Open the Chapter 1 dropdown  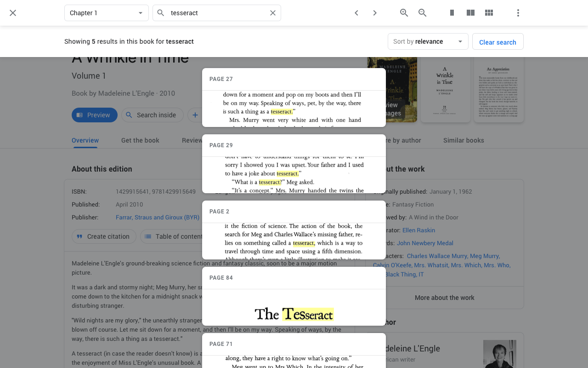(106, 13)
